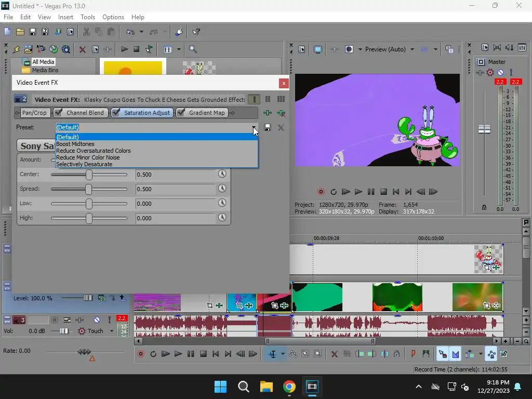Remove selected media with the red X icon
Image resolution: width=532 pixels, height=399 pixels.
82,49
